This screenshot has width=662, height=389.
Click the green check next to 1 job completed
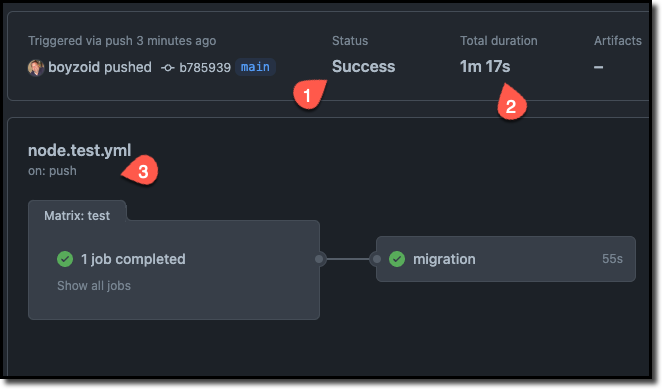tap(65, 259)
